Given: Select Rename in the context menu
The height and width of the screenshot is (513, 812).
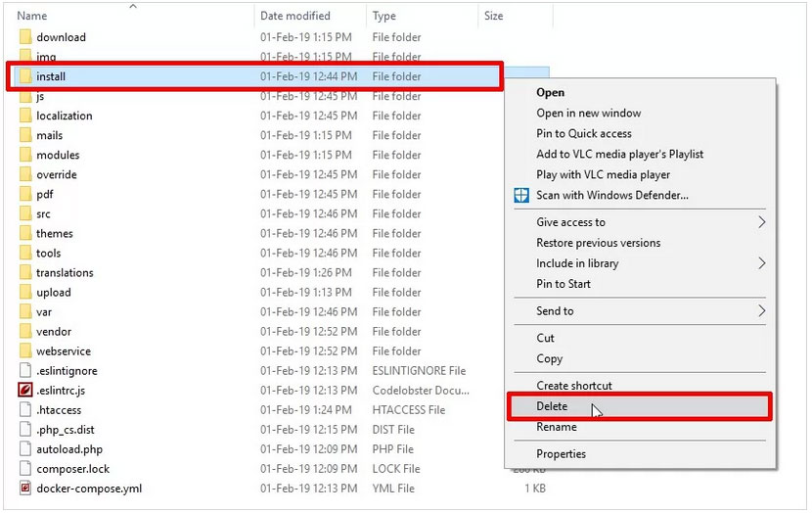Looking at the screenshot, I should pos(557,427).
